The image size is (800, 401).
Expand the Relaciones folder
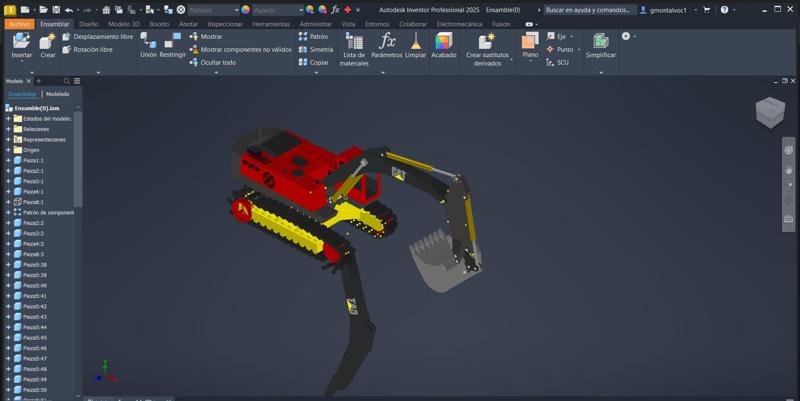point(8,129)
